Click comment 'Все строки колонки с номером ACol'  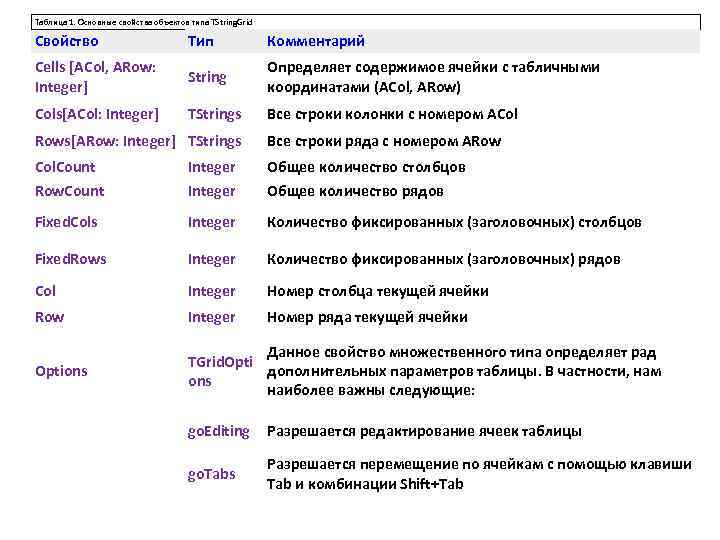pos(392,114)
